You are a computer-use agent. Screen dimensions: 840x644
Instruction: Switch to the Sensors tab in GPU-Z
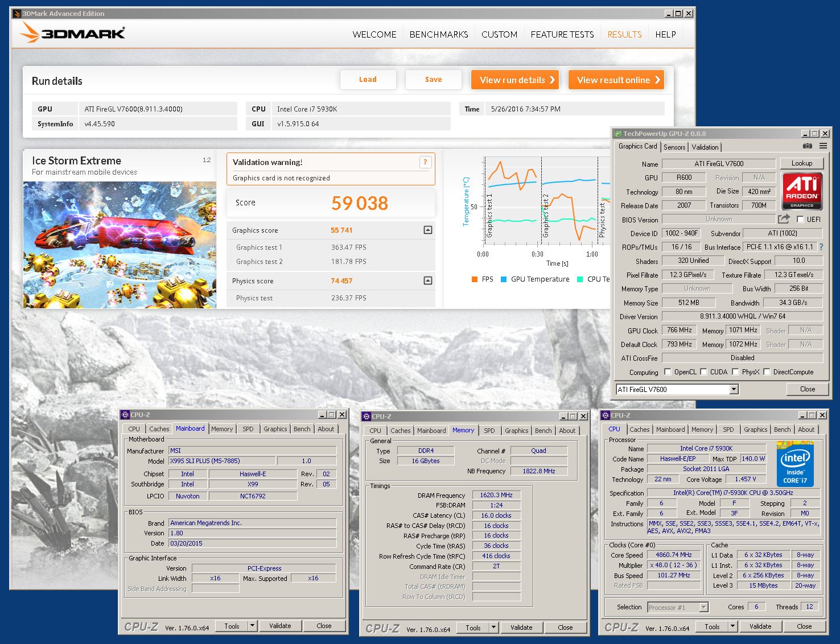coord(674,147)
